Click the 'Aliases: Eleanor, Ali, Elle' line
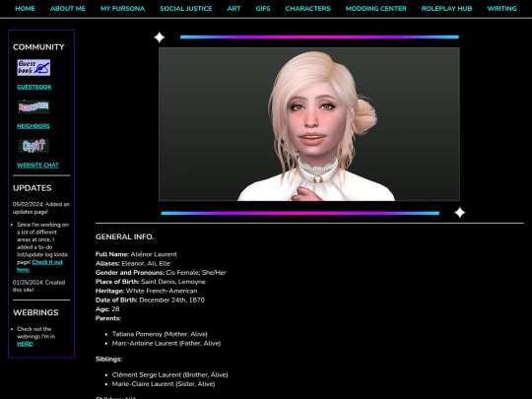532x399 pixels. tap(133, 263)
